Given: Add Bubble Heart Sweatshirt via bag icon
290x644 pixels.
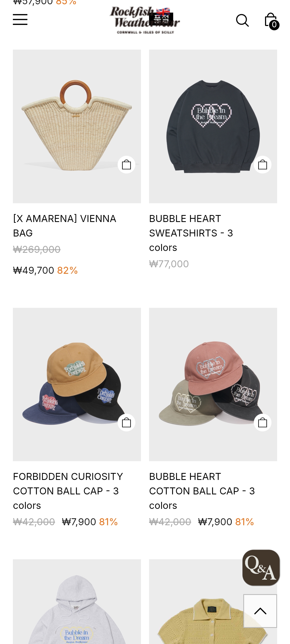Looking at the screenshot, I should click(x=263, y=165).
